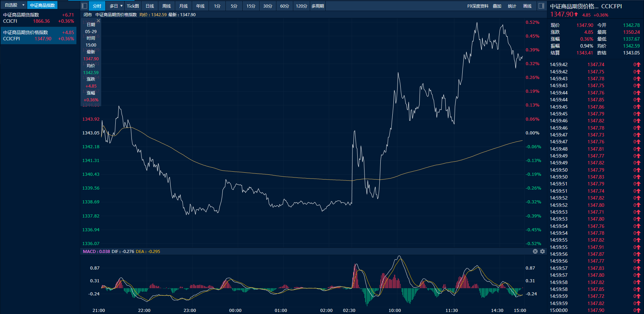The width and height of the screenshot is (644, 314).
Task: Open F9深度资料 detailed information
Action: point(478,6)
